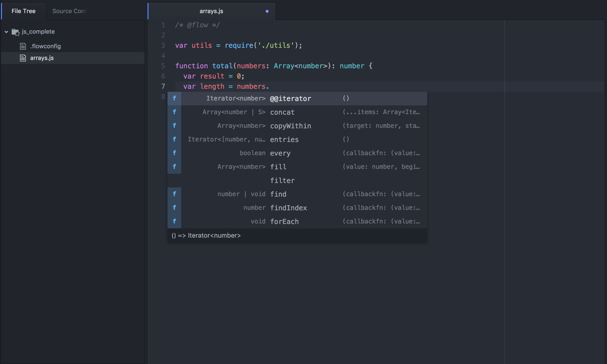This screenshot has width=607, height=364.
Task: Click the unsaved changes dot on arrays.js tab
Action: pos(267,11)
